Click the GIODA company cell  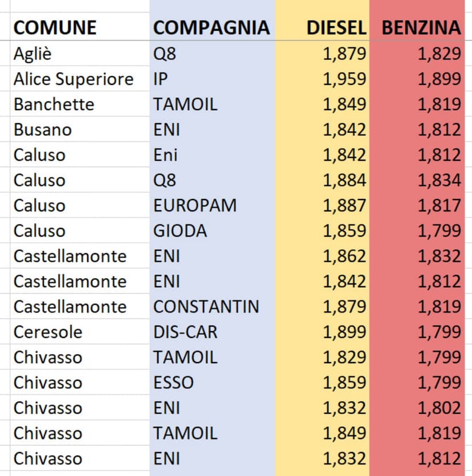point(180,231)
